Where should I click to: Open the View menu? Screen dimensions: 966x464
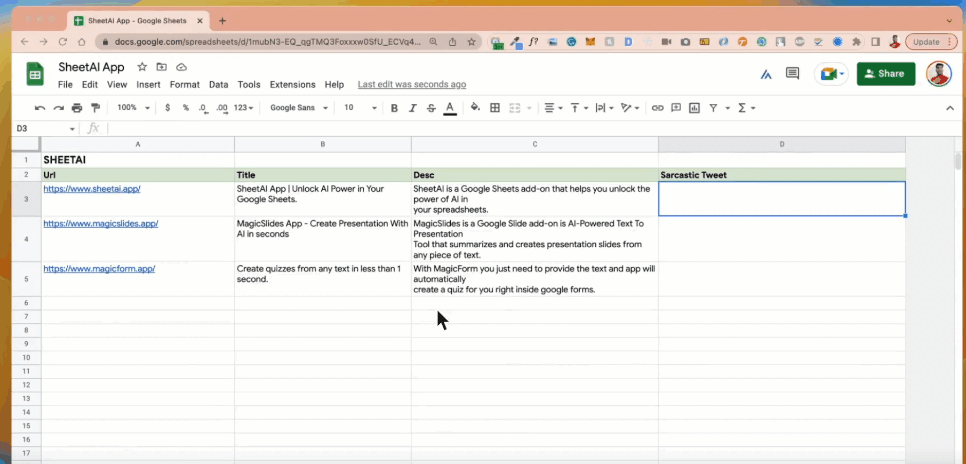pos(117,84)
